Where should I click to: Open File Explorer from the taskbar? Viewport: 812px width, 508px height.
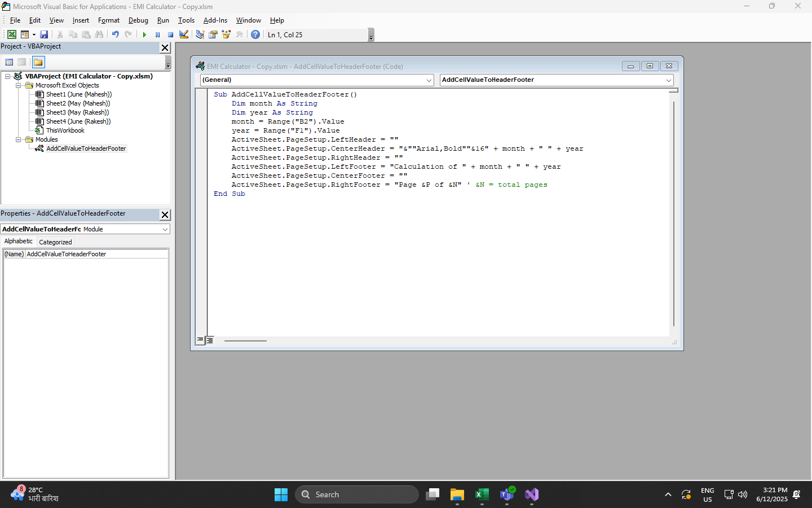click(x=457, y=494)
